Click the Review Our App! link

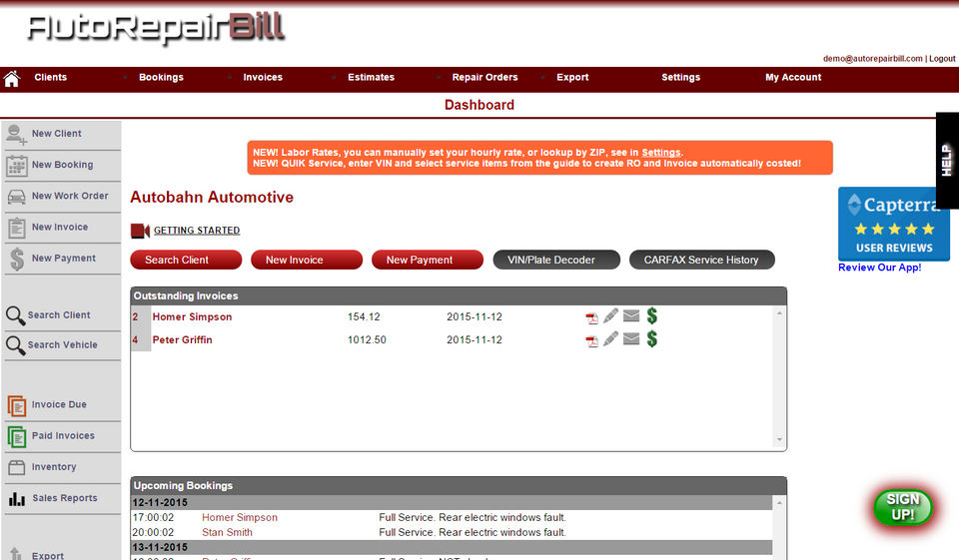point(879,268)
